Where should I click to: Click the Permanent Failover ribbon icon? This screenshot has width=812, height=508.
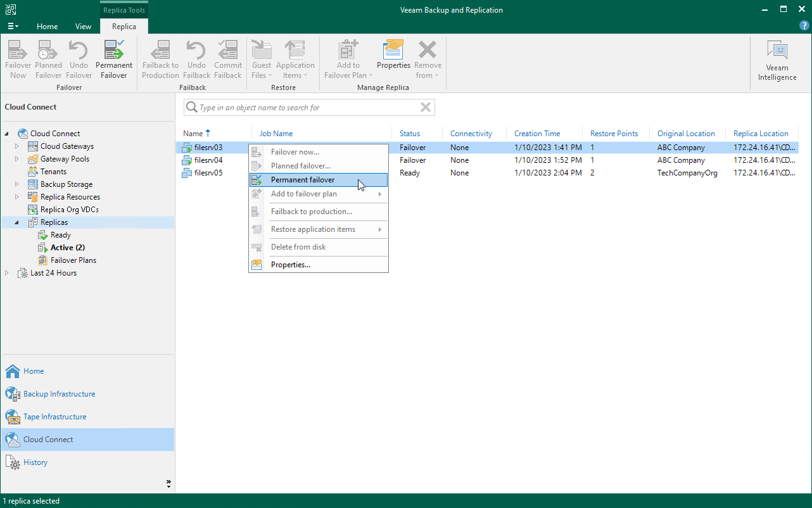point(114,60)
